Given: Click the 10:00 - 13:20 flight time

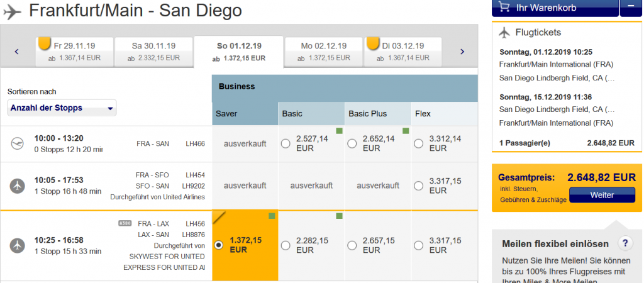Looking at the screenshot, I should click(59, 138).
